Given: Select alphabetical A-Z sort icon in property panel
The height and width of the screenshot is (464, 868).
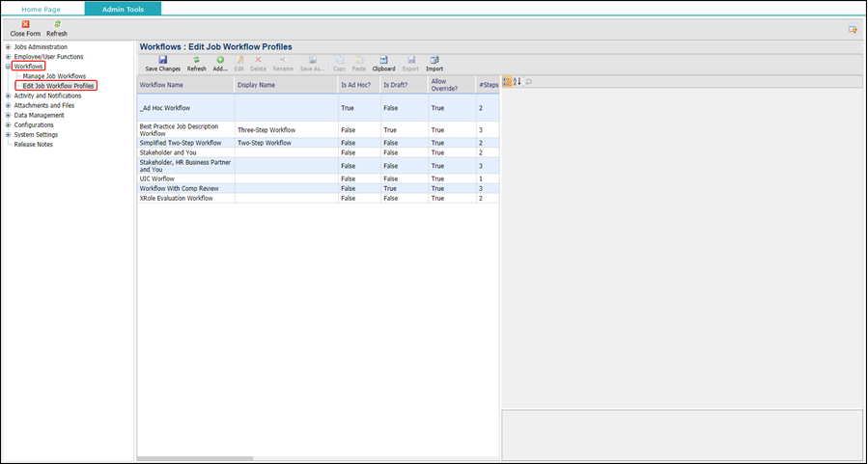Looking at the screenshot, I should click(x=518, y=82).
